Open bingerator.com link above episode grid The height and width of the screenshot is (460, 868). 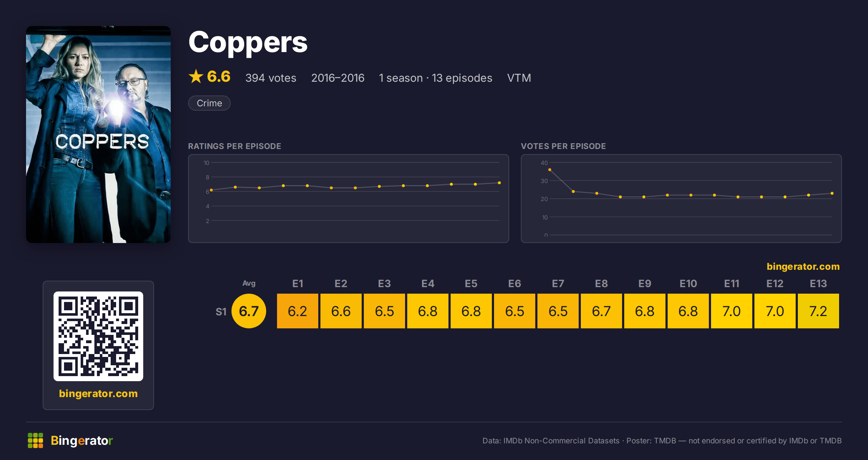click(803, 267)
